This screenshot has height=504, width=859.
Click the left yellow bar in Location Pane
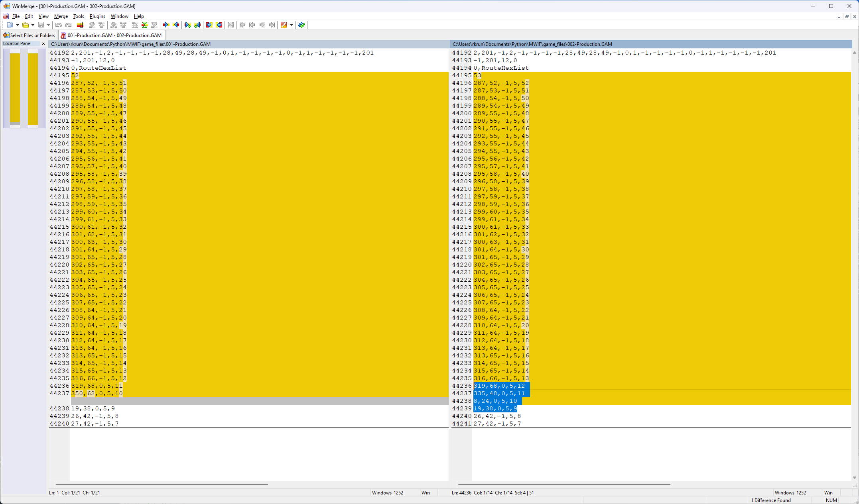click(15, 87)
